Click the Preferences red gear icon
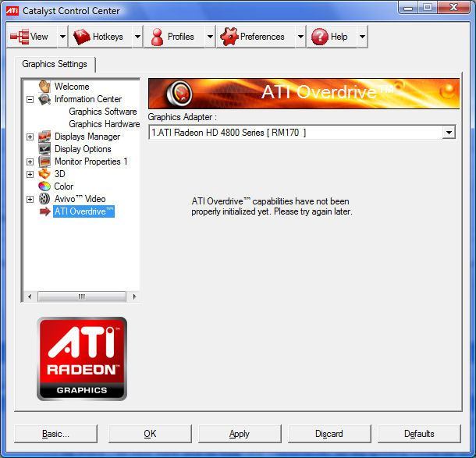The width and height of the screenshot is (476, 458). (229, 37)
